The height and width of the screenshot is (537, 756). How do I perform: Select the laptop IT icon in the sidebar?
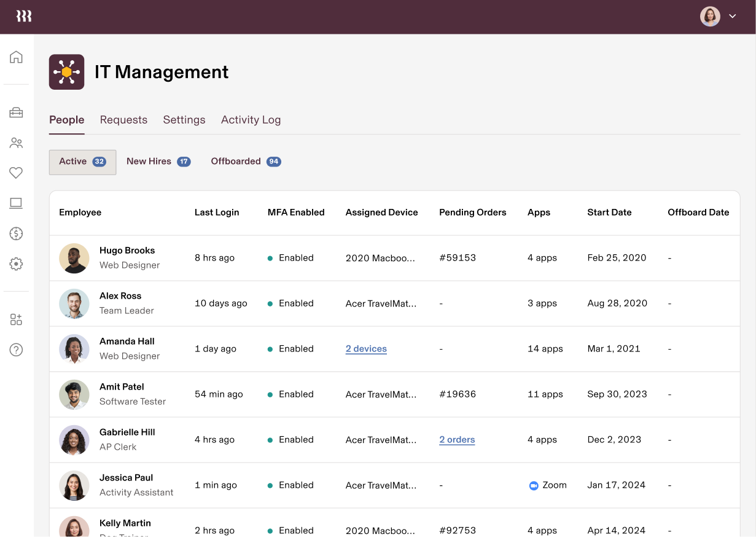(16, 203)
